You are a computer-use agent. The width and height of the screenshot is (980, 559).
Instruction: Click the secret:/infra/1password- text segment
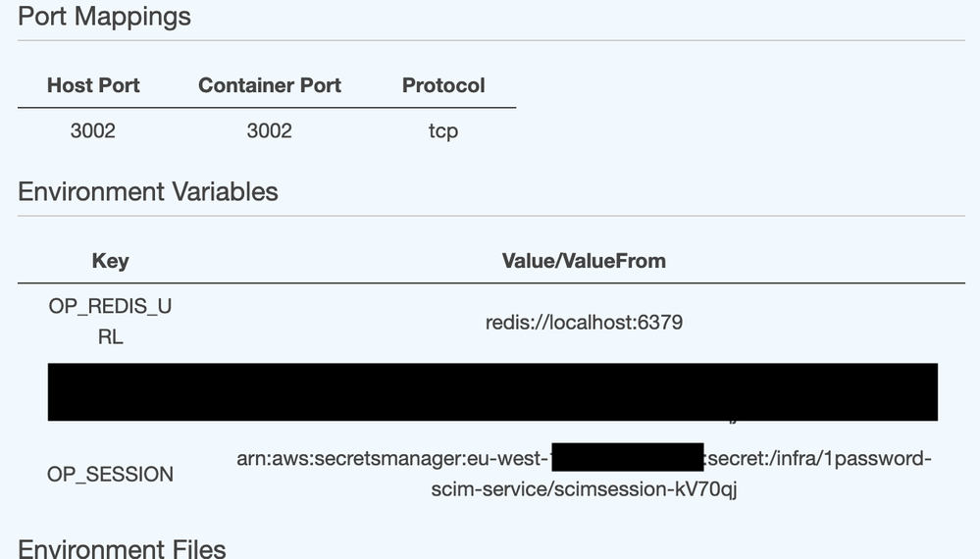point(818,459)
